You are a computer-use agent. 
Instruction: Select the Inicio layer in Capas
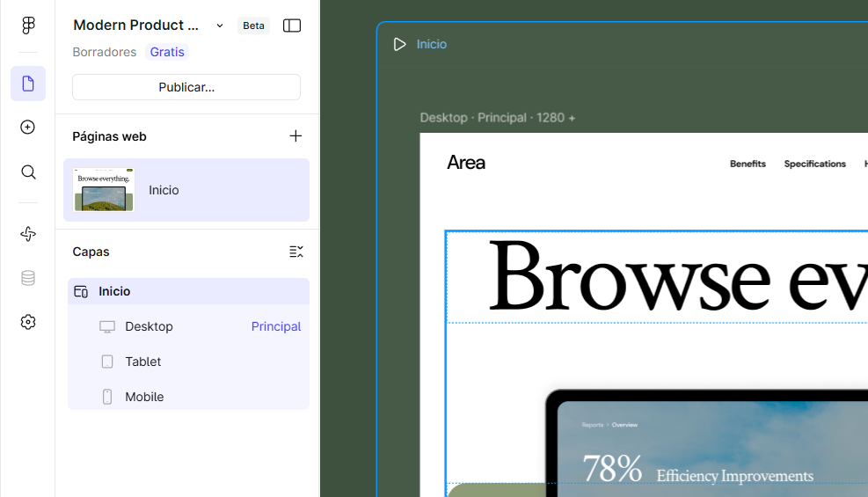coord(114,291)
